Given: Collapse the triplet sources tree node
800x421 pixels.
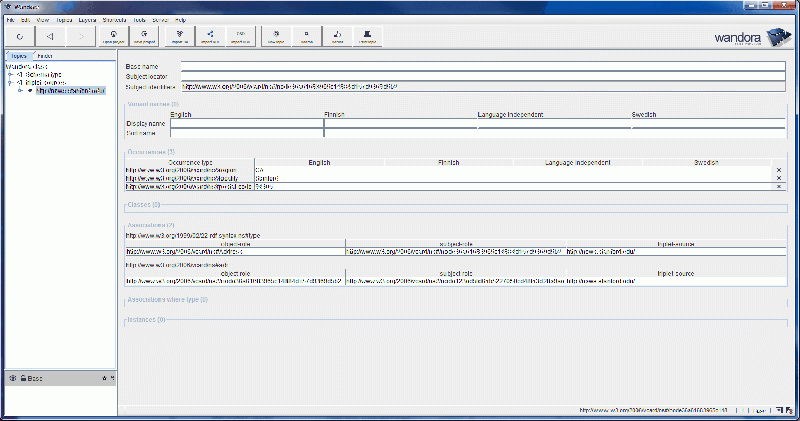Looking at the screenshot, I should (x=10, y=82).
